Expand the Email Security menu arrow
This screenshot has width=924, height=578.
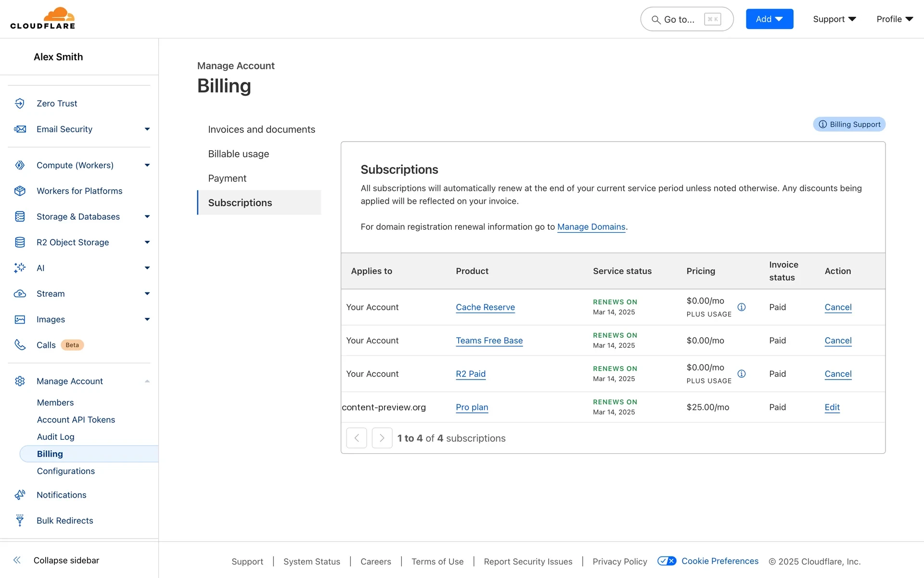coord(147,129)
